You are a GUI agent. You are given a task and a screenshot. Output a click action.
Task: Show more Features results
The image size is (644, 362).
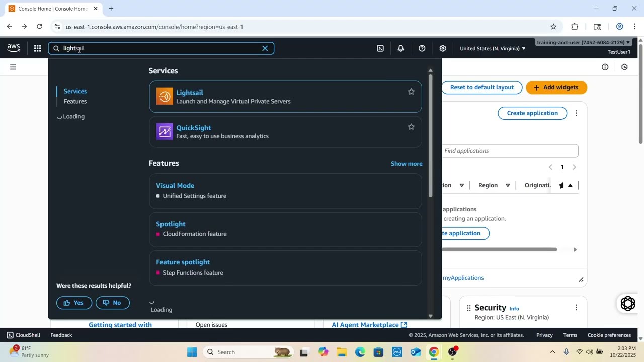click(x=407, y=164)
